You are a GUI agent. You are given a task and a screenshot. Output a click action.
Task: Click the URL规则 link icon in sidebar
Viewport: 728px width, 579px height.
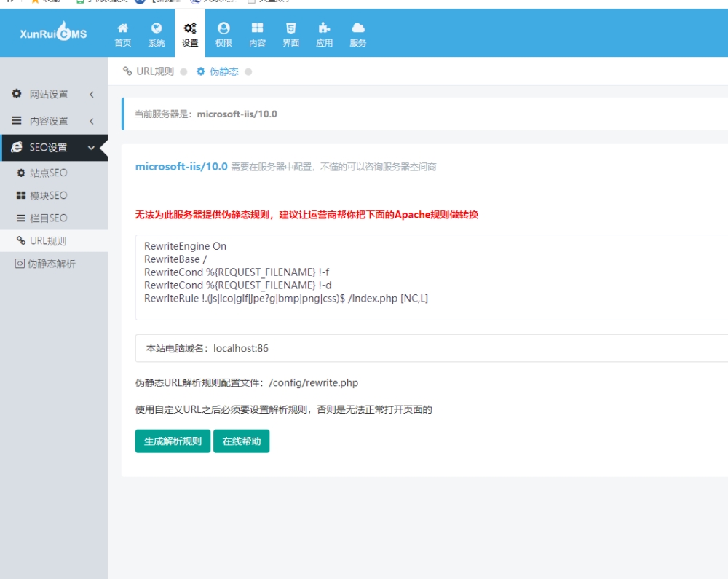[21, 240]
